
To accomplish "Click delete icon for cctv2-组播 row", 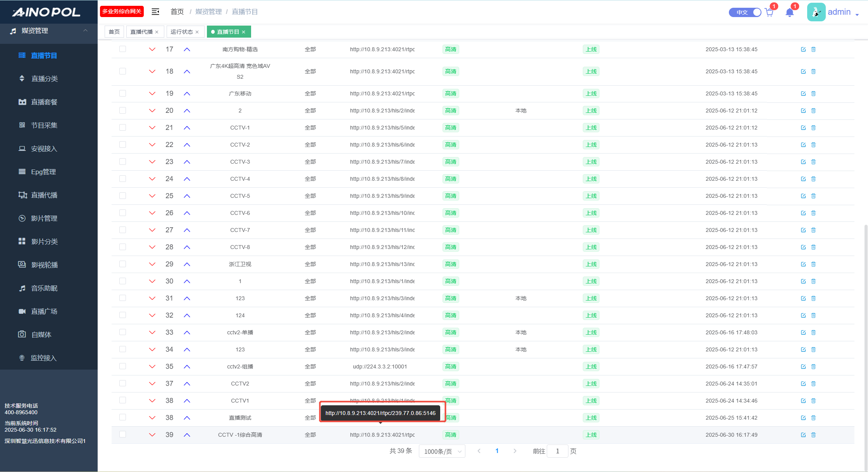I will (813, 367).
